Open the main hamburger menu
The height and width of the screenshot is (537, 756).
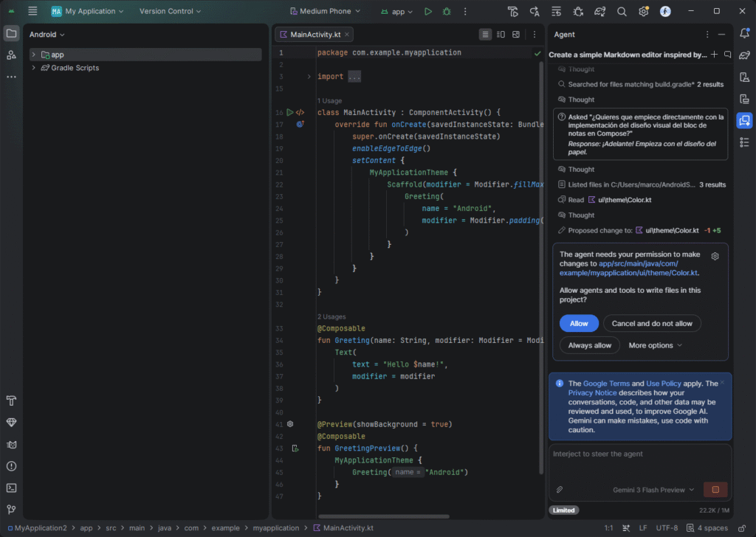pos(32,11)
